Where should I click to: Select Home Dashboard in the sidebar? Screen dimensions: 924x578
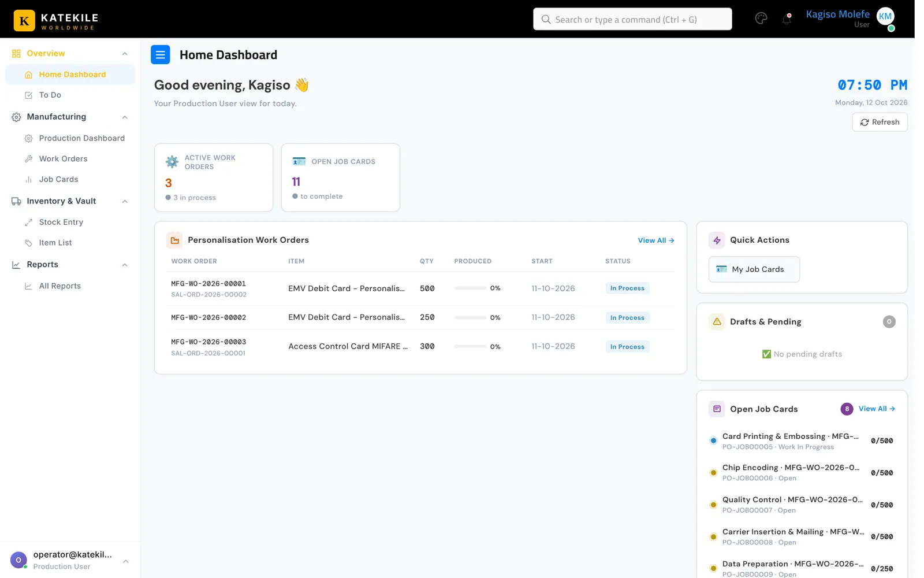(70, 75)
